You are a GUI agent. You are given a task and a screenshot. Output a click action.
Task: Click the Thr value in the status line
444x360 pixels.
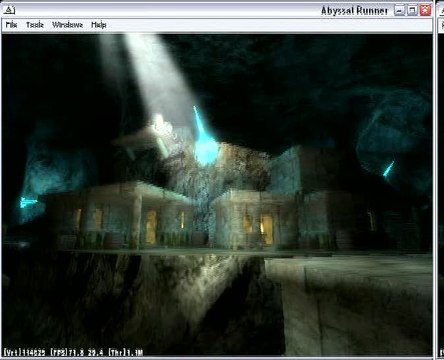126,352
